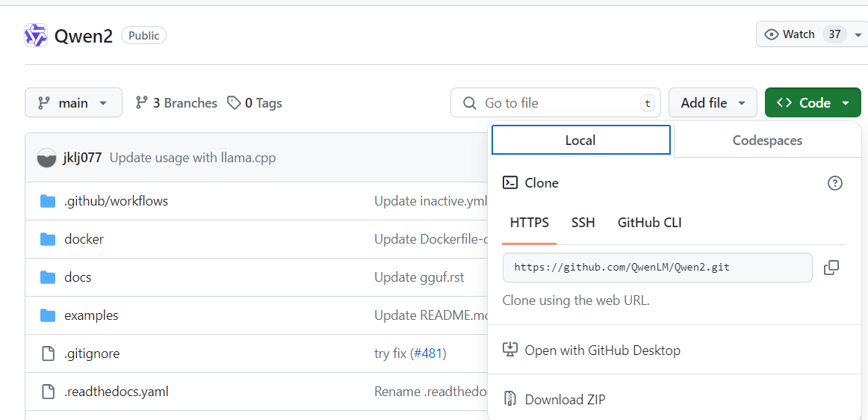Open the jklj077 author link

coord(82,158)
